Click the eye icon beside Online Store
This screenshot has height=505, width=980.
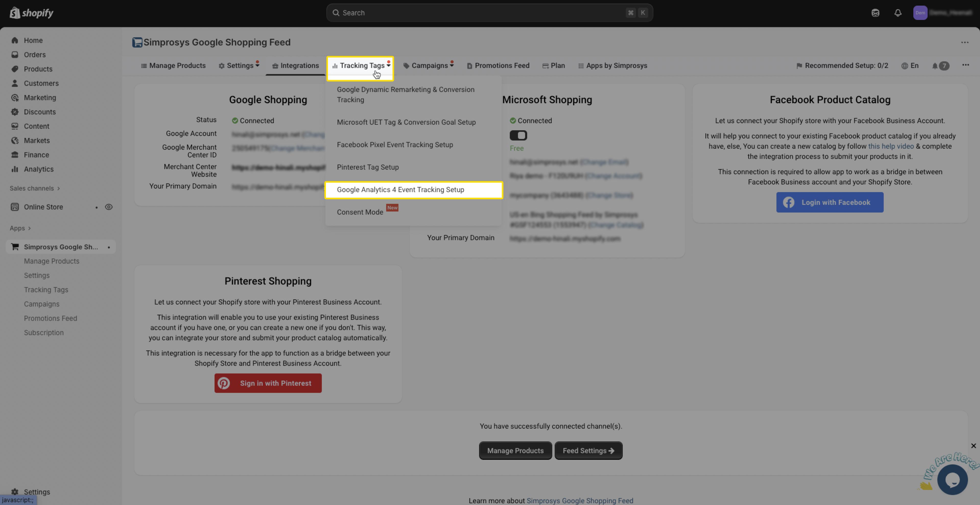[x=109, y=207]
